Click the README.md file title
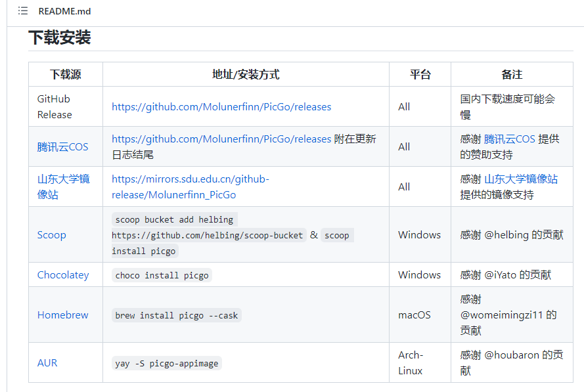Viewport: 584px width, 392px height. coord(64,11)
